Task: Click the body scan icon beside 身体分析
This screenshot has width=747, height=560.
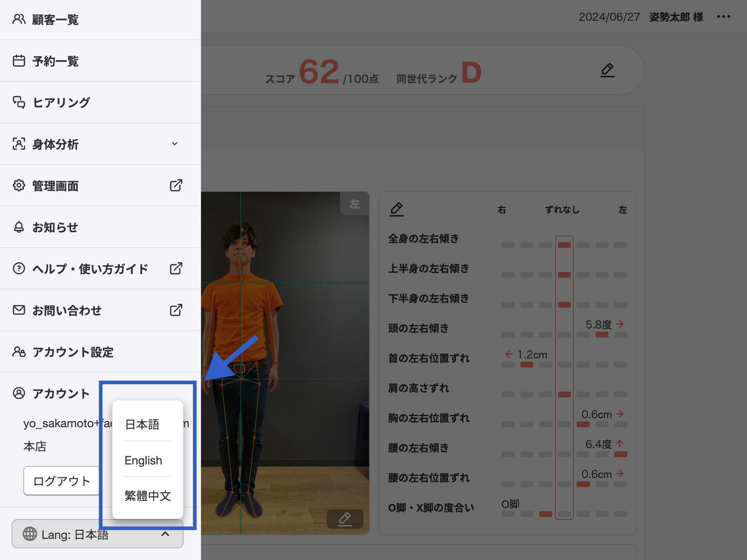Action: 19,144
